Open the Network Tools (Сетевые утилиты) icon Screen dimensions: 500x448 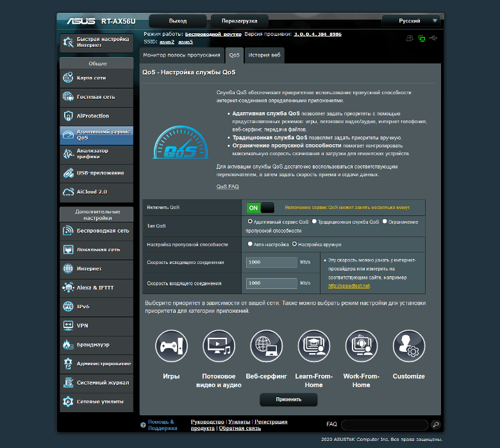68,401
